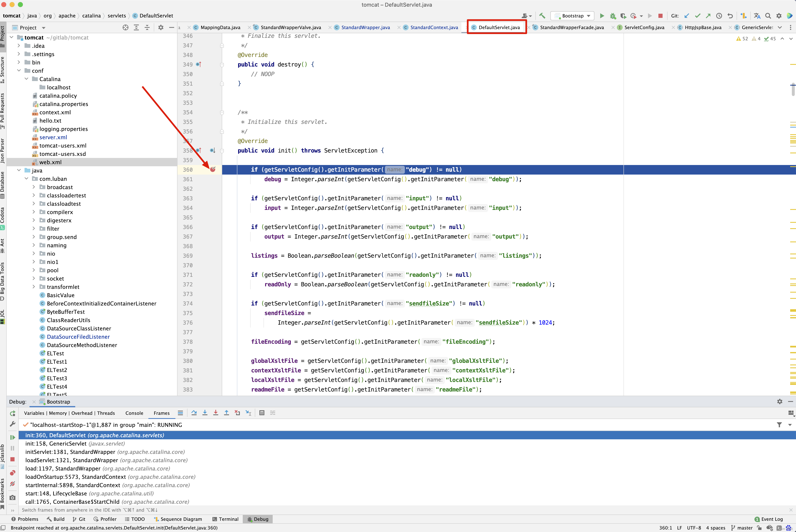Click Evaluate Expression calculator icon

coord(262,413)
